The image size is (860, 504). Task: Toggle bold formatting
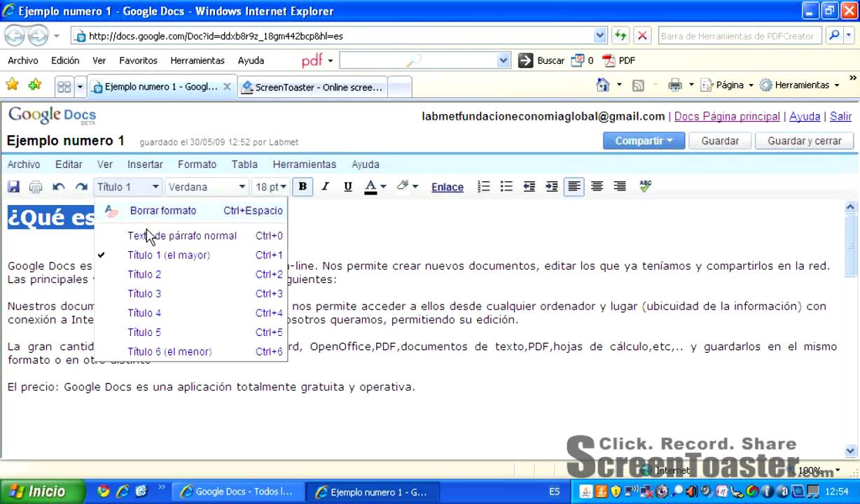(303, 186)
